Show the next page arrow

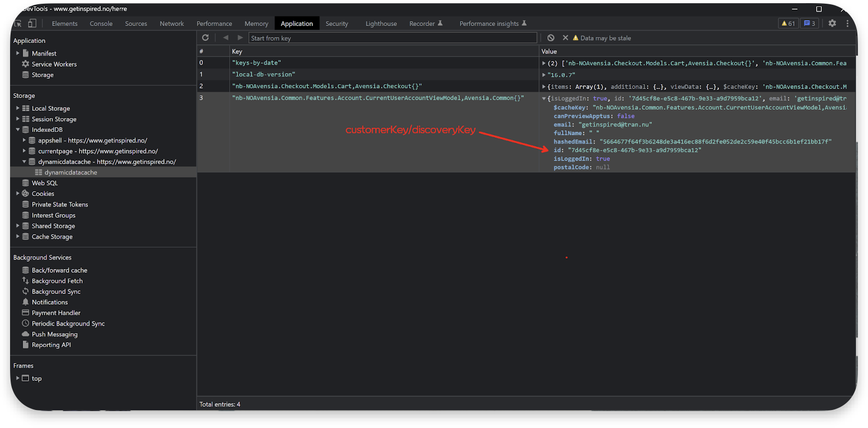pos(240,38)
